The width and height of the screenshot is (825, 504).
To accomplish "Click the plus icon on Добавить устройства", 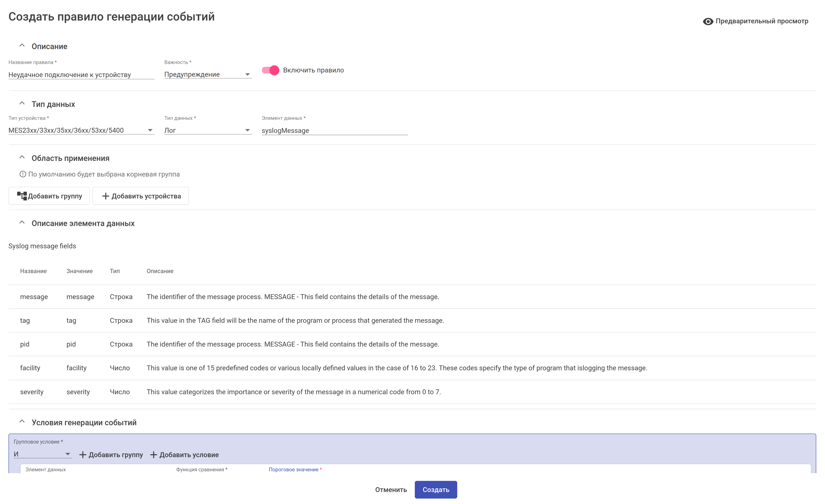I will (x=106, y=196).
